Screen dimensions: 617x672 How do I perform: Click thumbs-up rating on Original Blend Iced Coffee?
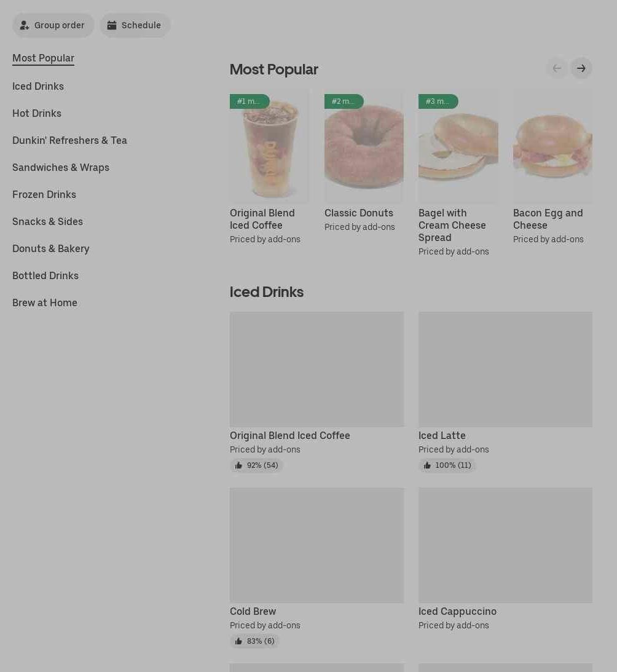pos(256,465)
